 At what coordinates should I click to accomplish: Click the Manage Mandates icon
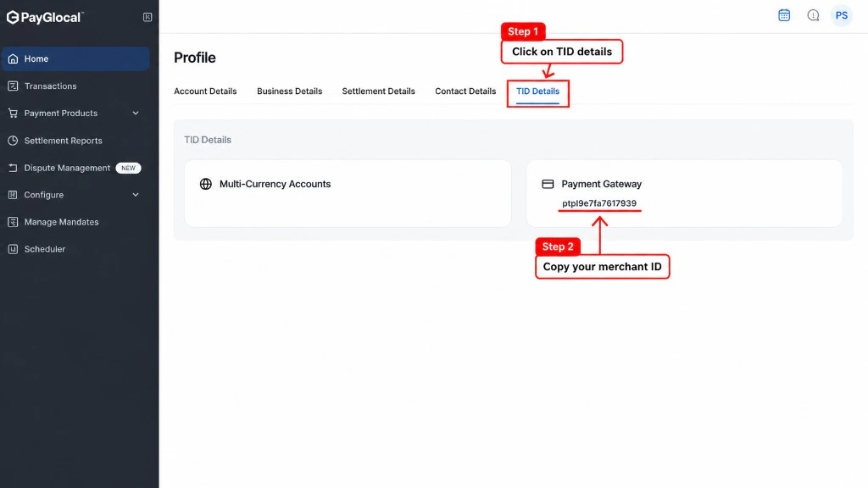click(x=13, y=222)
